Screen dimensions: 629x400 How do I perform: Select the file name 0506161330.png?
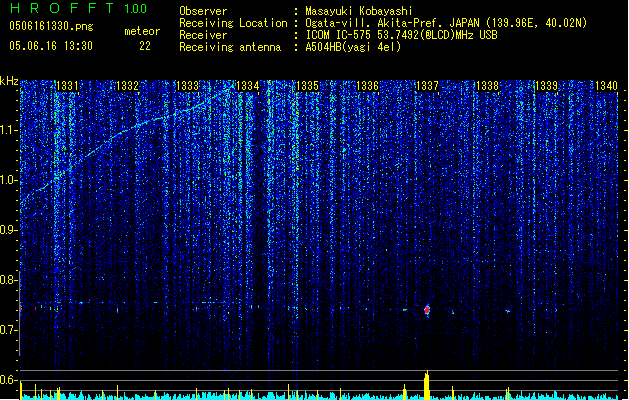coord(51,26)
